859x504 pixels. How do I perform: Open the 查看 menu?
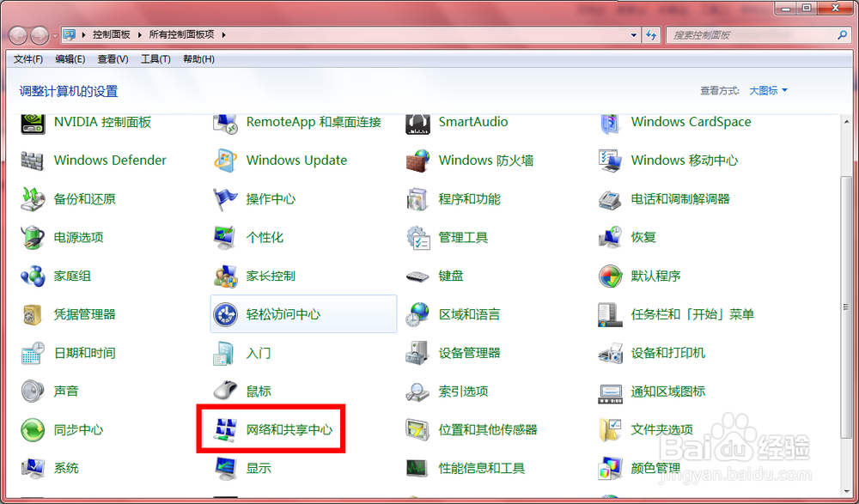[x=113, y=58]
